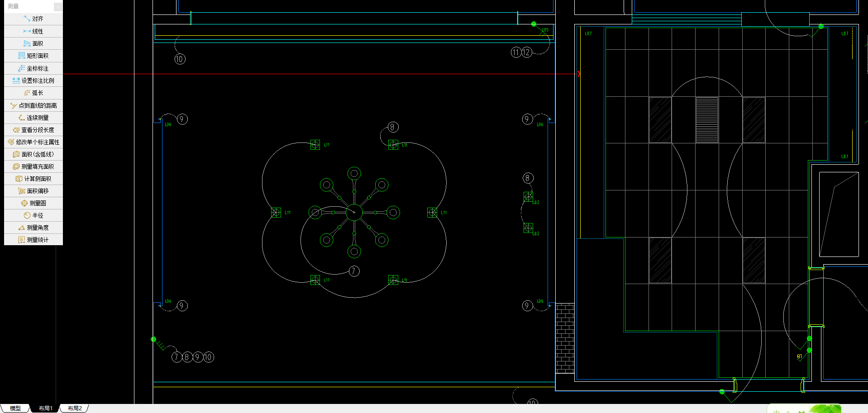Open 设置标注比例 annotation scale settings
Image resolution: width=868 pixels, height=413 pixels.
point(33,81)
